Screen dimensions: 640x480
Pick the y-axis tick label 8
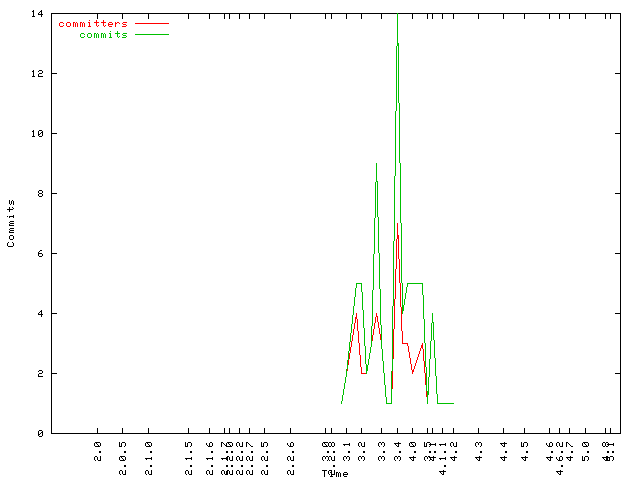point(39,194)
